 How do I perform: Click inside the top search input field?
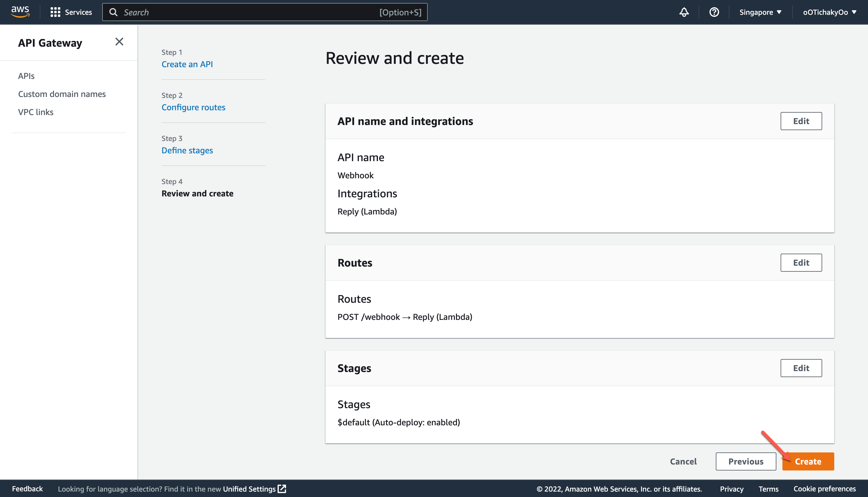(x=239, y=12)
